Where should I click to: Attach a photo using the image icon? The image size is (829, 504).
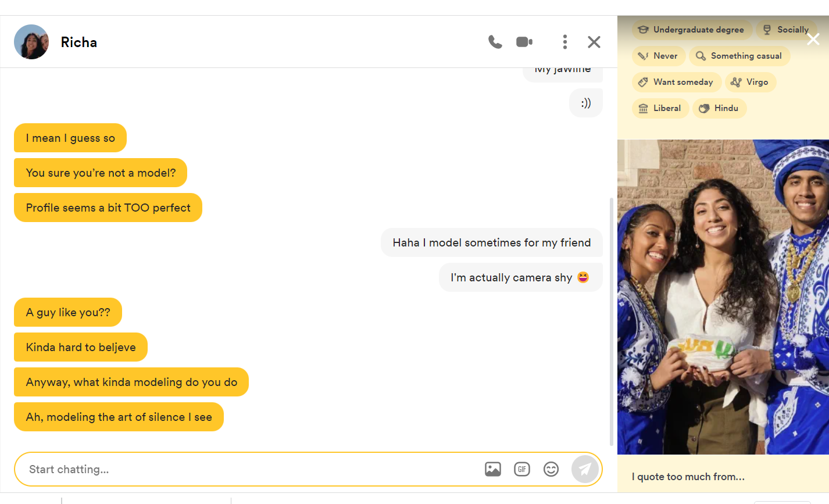[492, 469]
